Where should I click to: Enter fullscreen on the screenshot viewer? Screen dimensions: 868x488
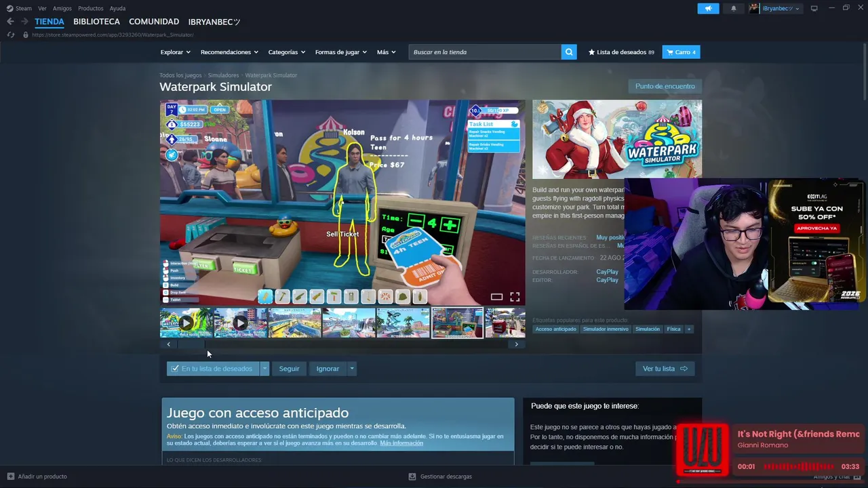(515, 297)
